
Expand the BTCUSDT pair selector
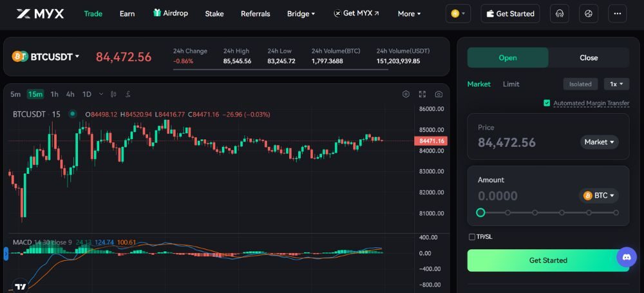[x=77, y=57]
